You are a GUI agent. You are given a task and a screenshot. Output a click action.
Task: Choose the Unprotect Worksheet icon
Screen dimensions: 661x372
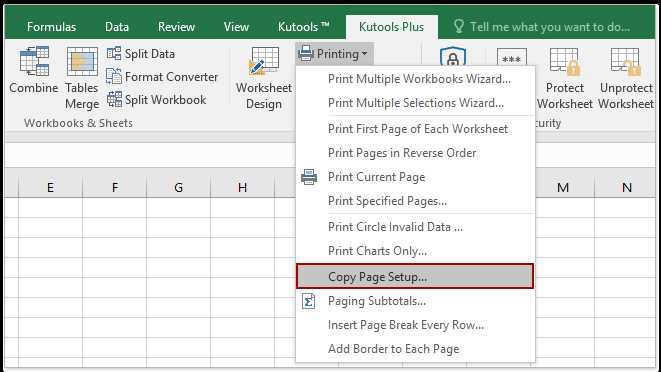[626, 61]
